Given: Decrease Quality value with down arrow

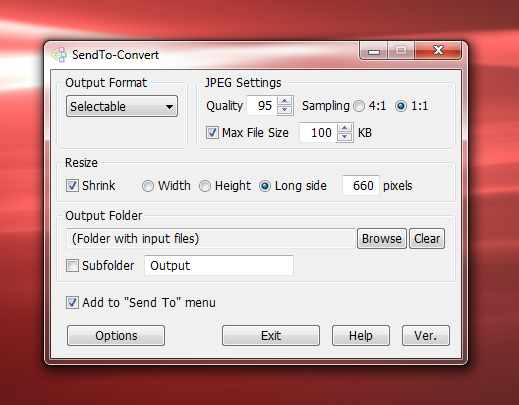Looking at the screenshot, I should 284,110.
